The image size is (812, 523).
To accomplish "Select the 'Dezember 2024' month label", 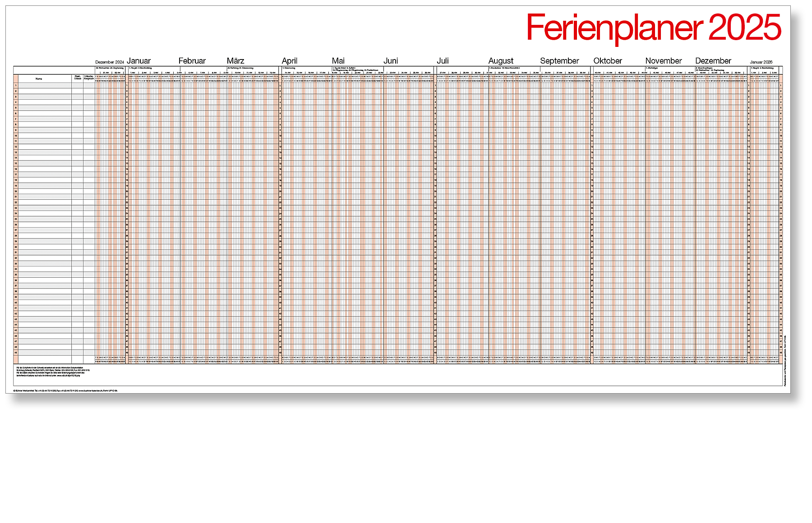I will pos(110,62).
